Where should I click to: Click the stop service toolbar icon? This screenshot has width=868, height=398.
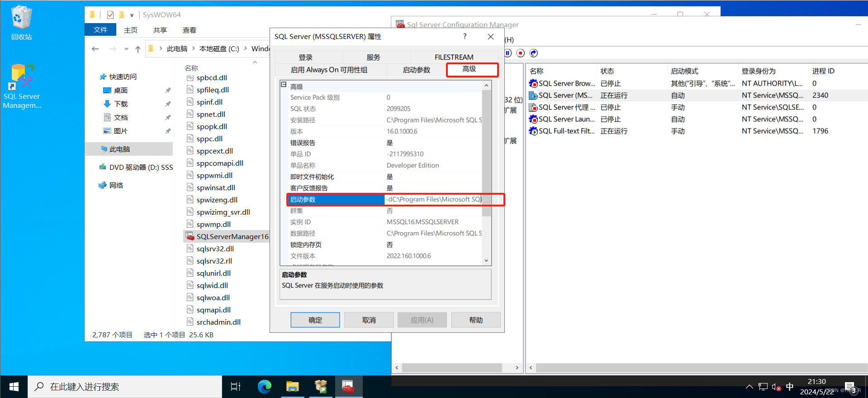pyautogui.click(x=521, y=53)
